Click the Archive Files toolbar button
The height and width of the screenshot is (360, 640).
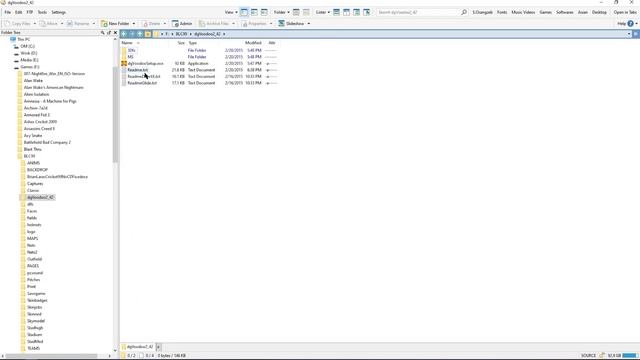pyautogui.click(x=214, y=24)
